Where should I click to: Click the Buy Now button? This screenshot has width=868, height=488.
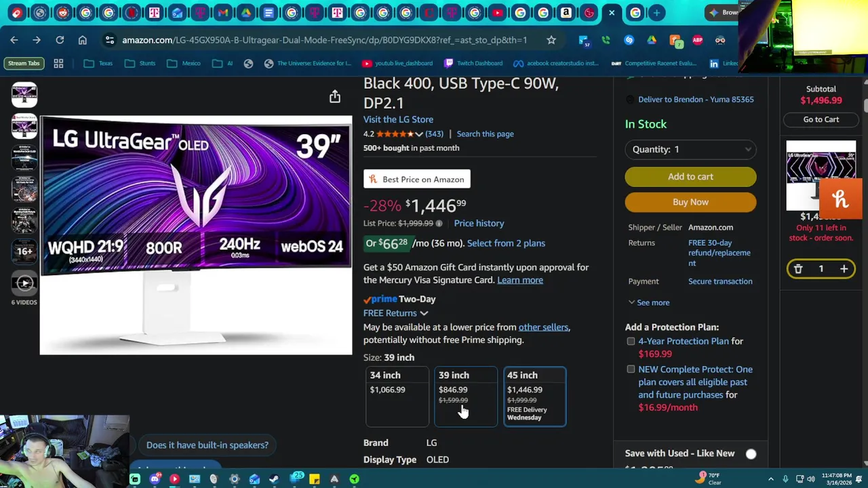point(690,202)
